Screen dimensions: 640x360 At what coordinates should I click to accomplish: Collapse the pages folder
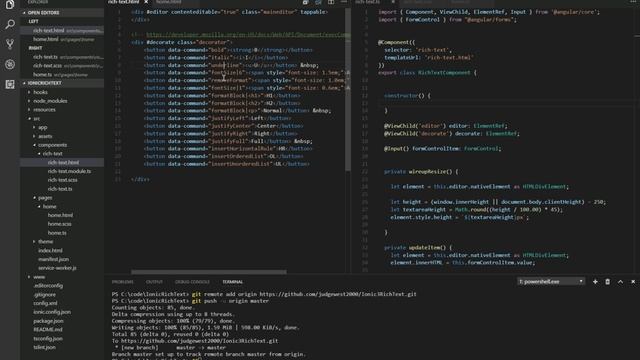(x=45, y=198)
